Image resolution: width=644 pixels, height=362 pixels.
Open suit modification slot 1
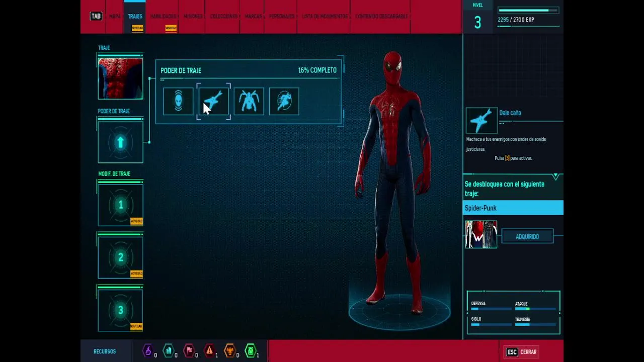120,205
